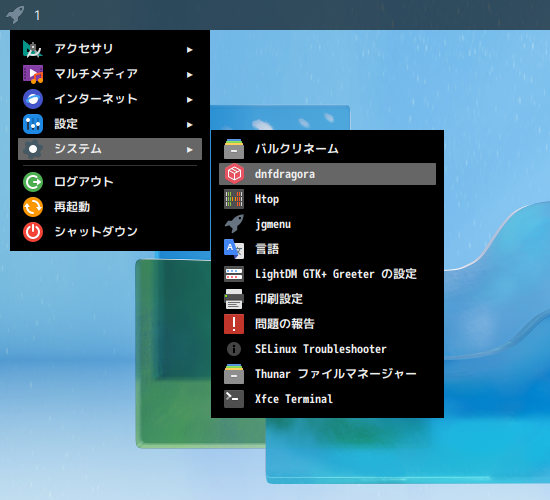Launch Htop from the submenu

327,199
